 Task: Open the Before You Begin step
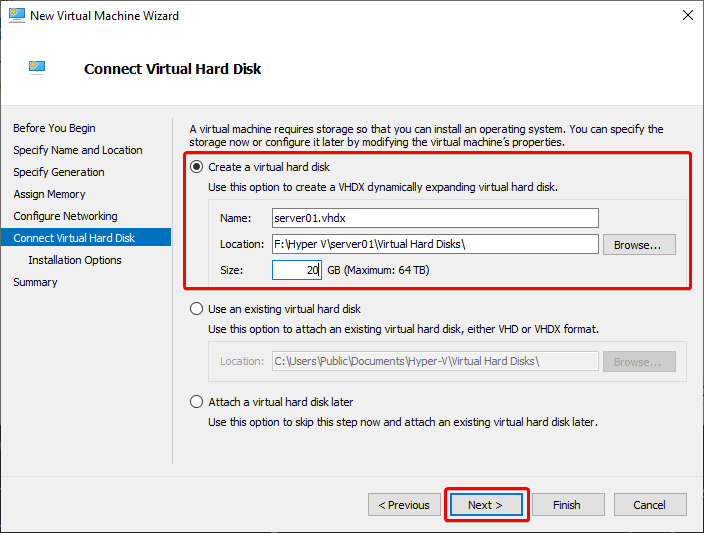click(x=54, y=128)
